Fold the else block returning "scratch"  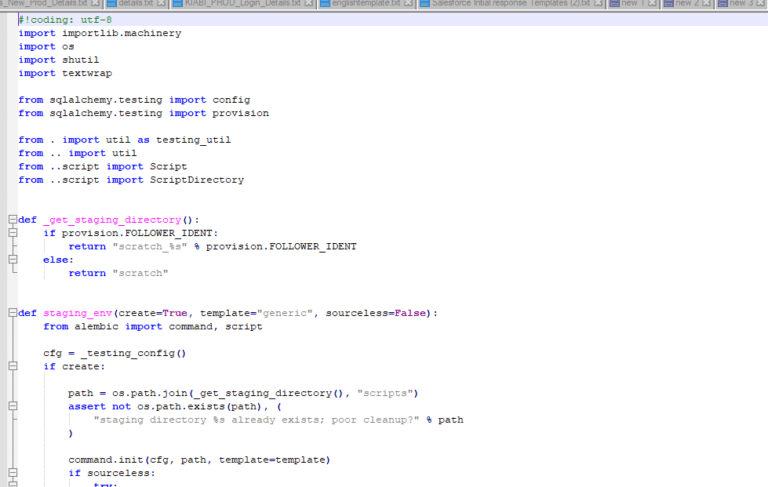[13, 259]
